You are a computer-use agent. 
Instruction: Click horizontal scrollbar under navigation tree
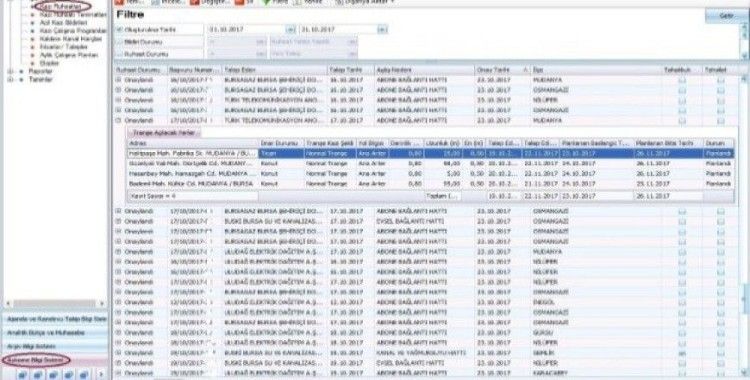55,303
